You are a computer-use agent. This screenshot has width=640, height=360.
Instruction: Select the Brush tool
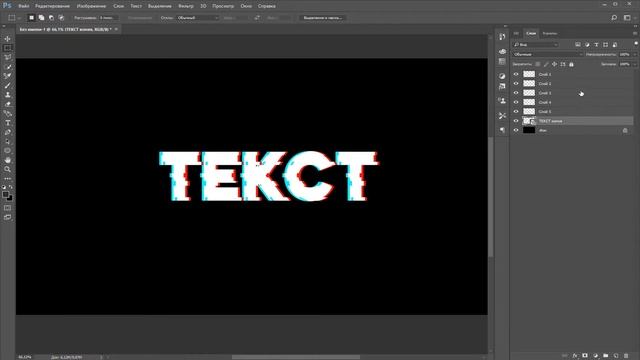click(7, 86)
